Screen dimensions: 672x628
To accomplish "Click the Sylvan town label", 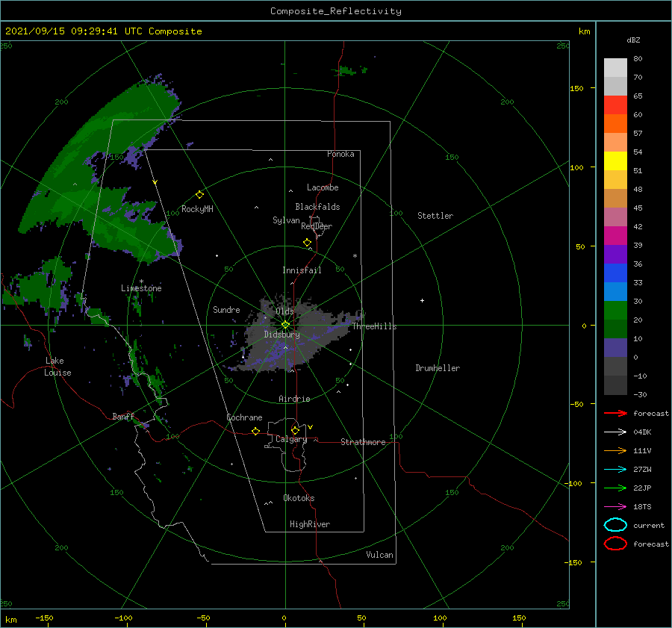I will coord(286,220).
